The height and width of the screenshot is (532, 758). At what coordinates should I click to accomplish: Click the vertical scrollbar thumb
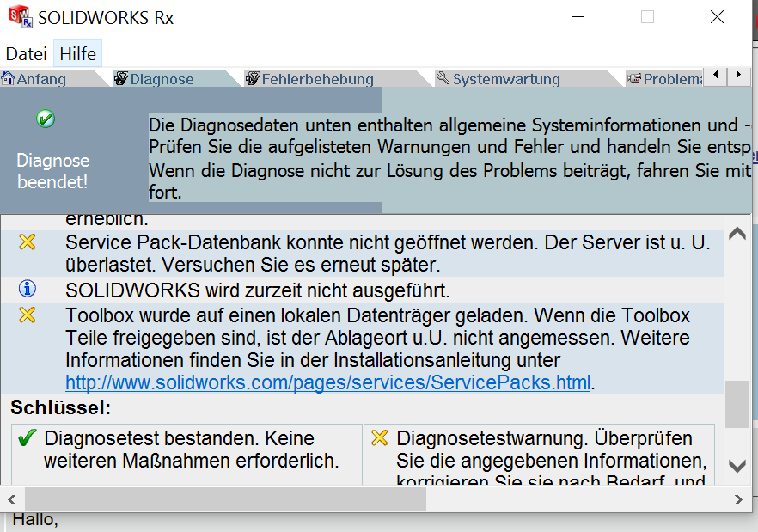click(737, 405)
